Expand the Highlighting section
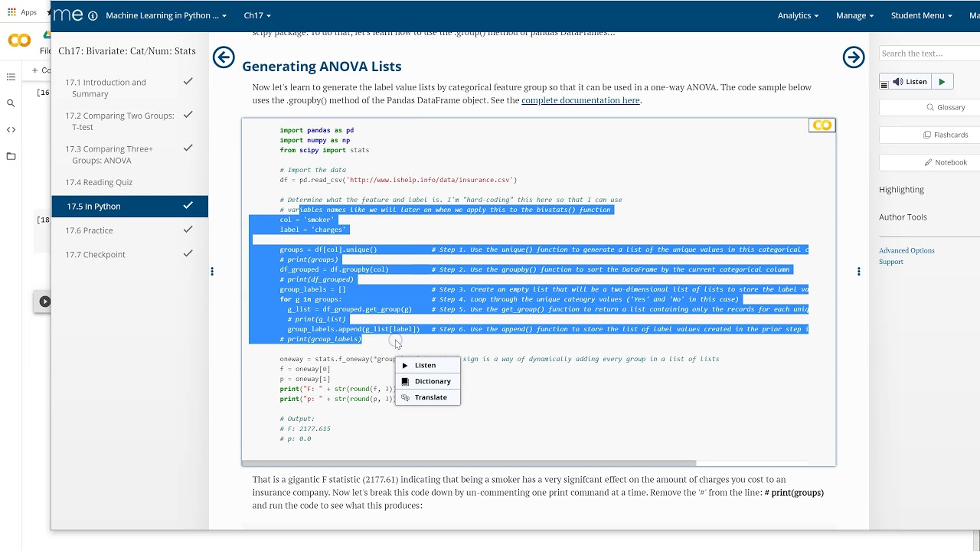980x551 pixels. pyautogui.click(x=901, y=190)
